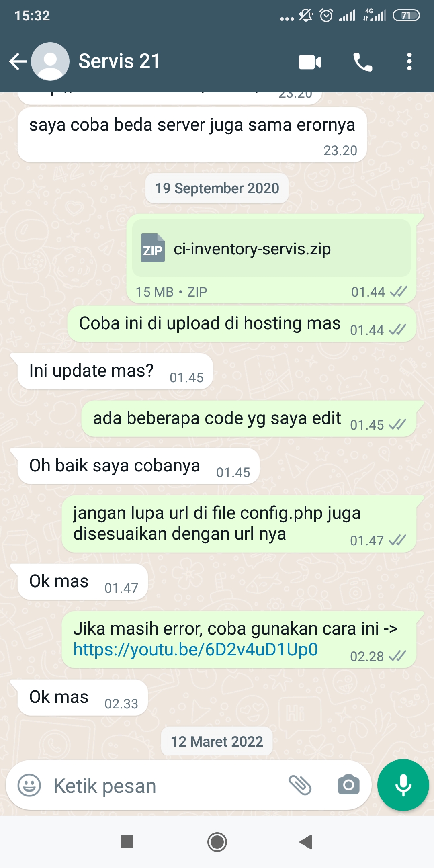Open the emoji picker
The width and height of the screenshot is (434, 868).
tap(29, 785)
